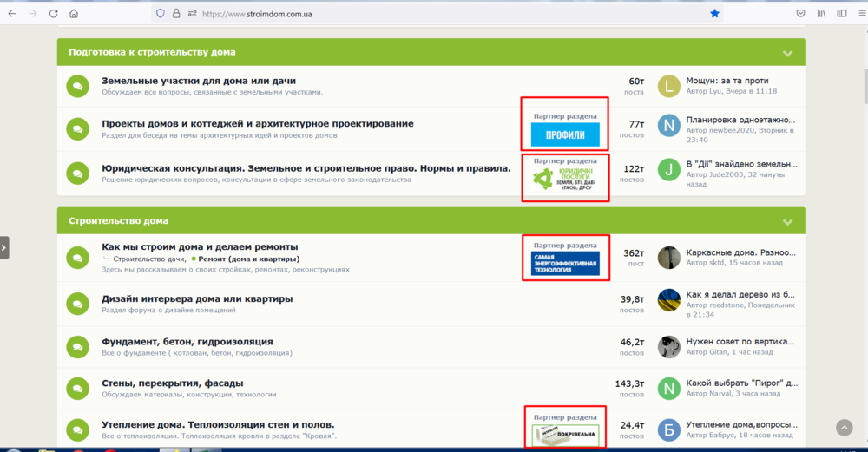Collapse the Строительство дома category chevron
This screenshot has height=452, width=868.
click(x=788, y=222)
